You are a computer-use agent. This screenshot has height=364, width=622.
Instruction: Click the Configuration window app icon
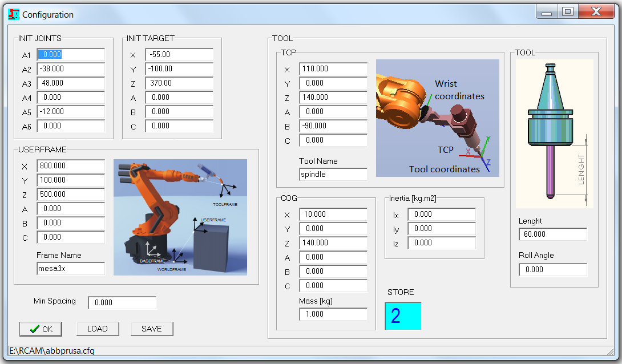(x=14, y=14)
